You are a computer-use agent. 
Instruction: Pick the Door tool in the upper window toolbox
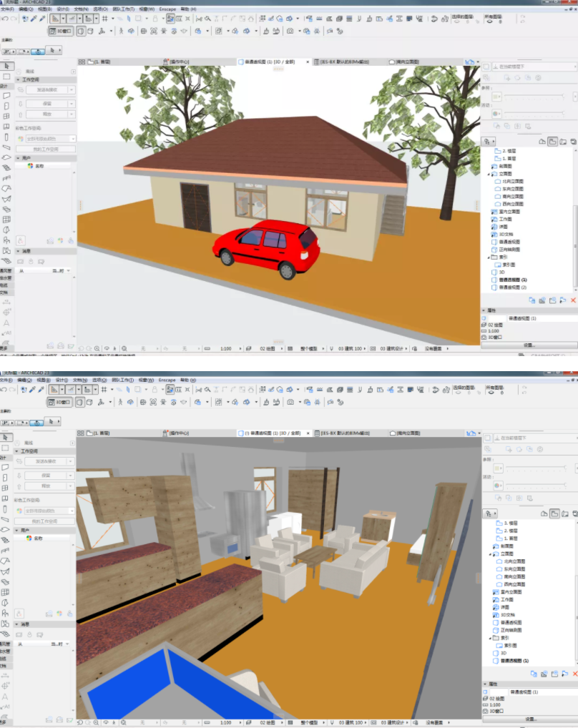click(6, 106)
